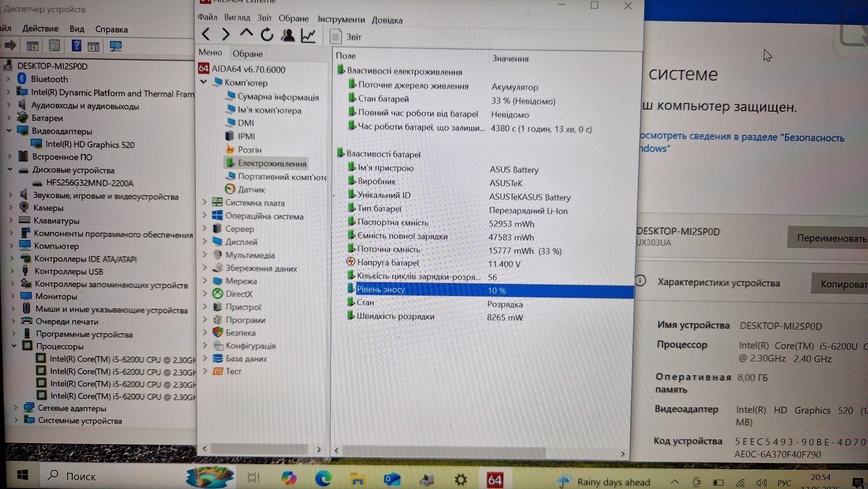
Task: Select Сумарна інформація in the tree
Action: tap(278, 97)
